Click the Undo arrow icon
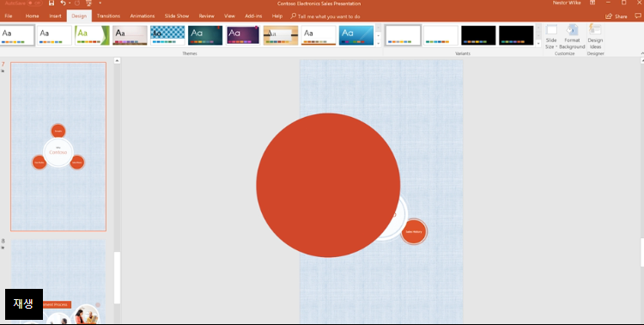 tap(63, 3)
